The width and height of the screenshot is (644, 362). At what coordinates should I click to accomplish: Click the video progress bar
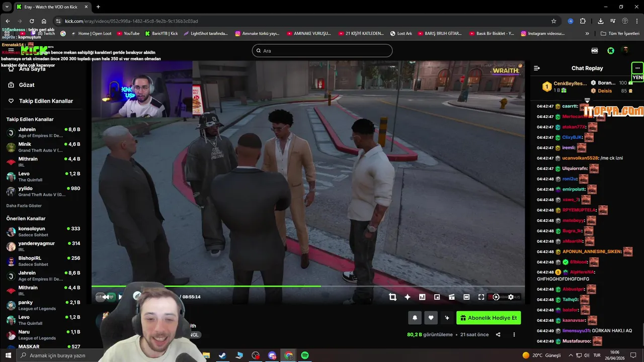click(x=308, y=286)
